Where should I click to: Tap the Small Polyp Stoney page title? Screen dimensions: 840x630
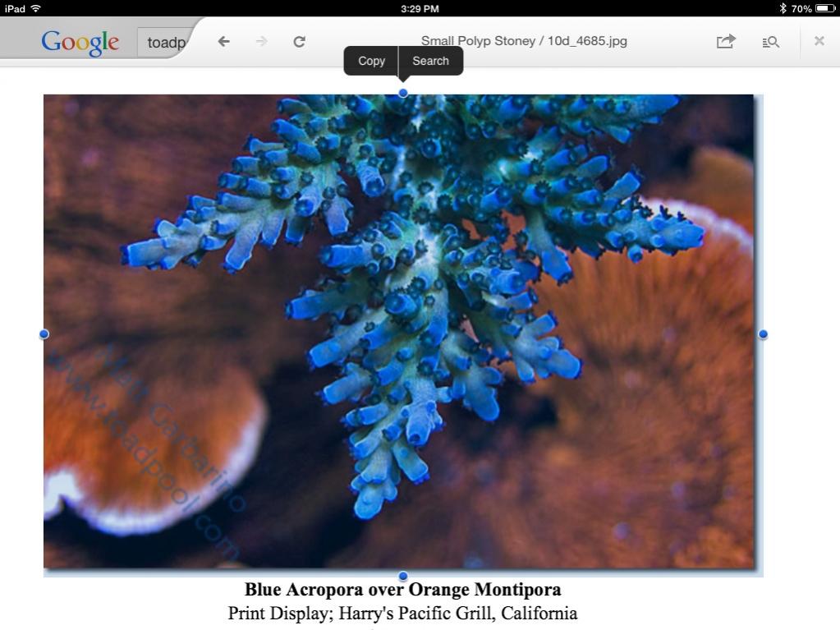[524, 41]
